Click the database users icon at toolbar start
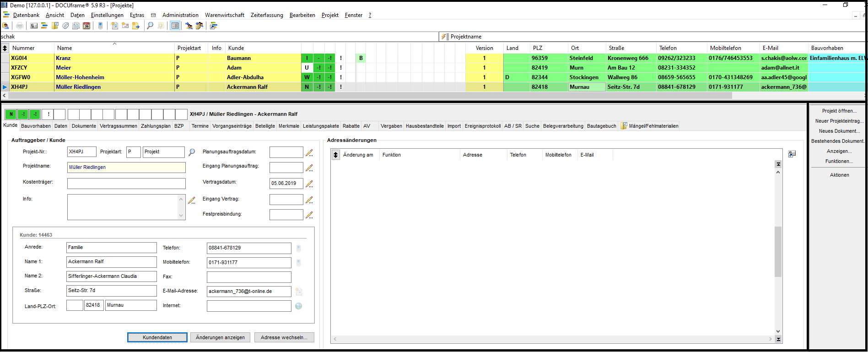Viewport: 868px width, 352px height. [5, 26]
